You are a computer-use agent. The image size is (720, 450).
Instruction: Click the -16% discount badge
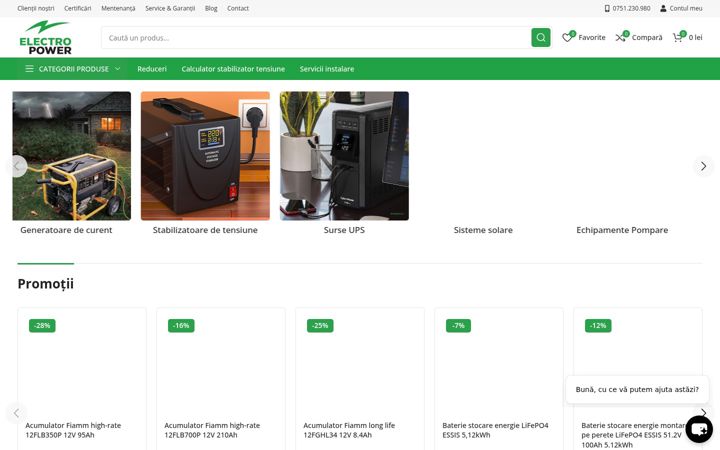click(x=181, y=326)
